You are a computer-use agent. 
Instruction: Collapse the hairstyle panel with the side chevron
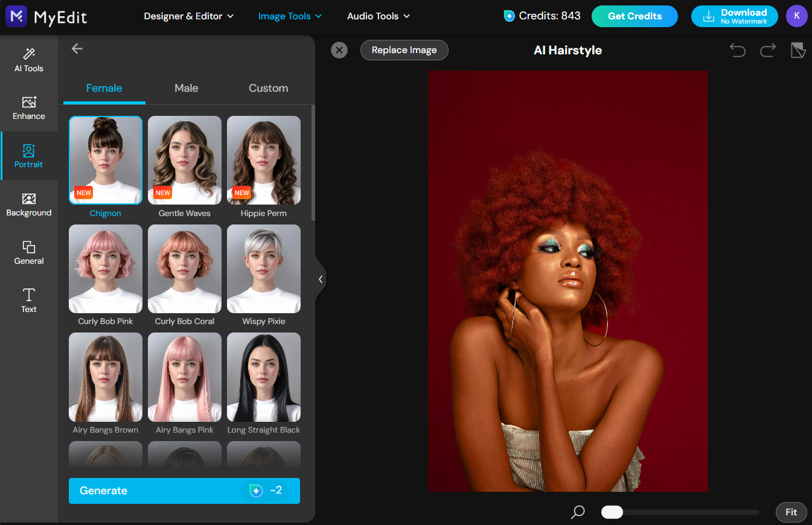coord(321,279)
